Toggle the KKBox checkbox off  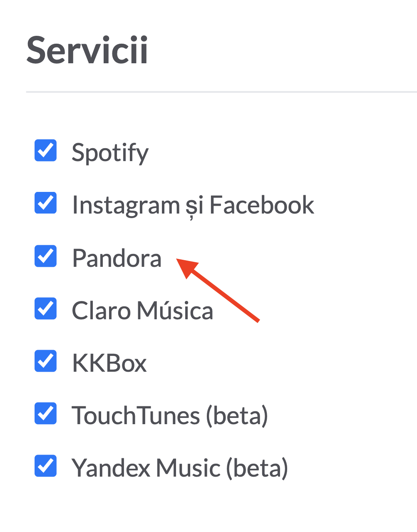[x=45, y=361]
